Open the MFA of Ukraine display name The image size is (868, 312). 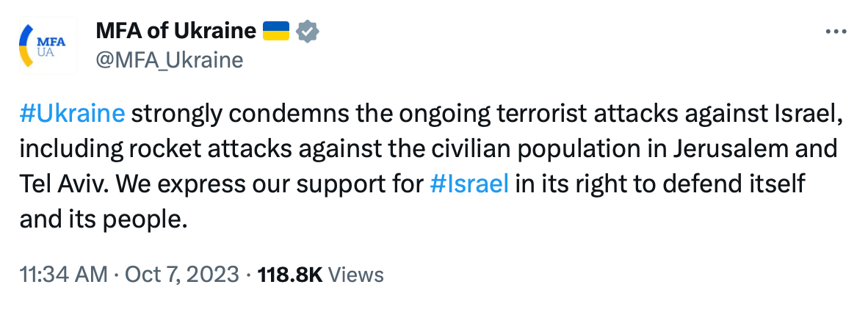(x=176, y=32)
